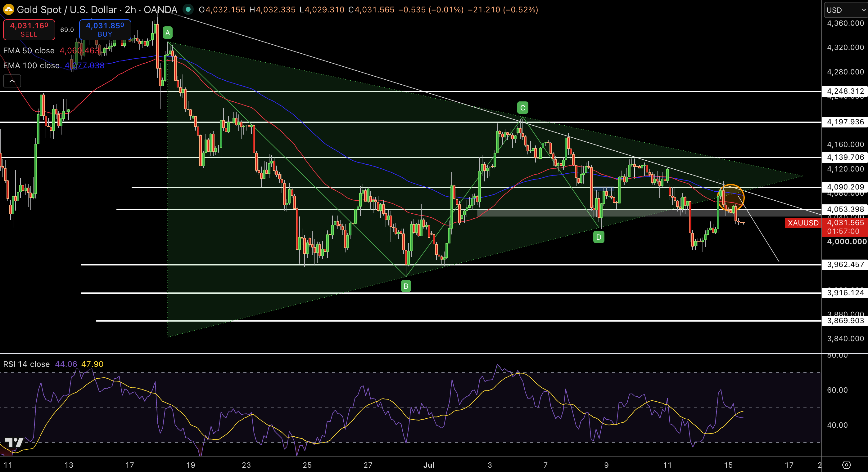This screenshot has height=472, width=868.
Task: Collapse the indicator legend with the chevron
Action: click(12, 81)
